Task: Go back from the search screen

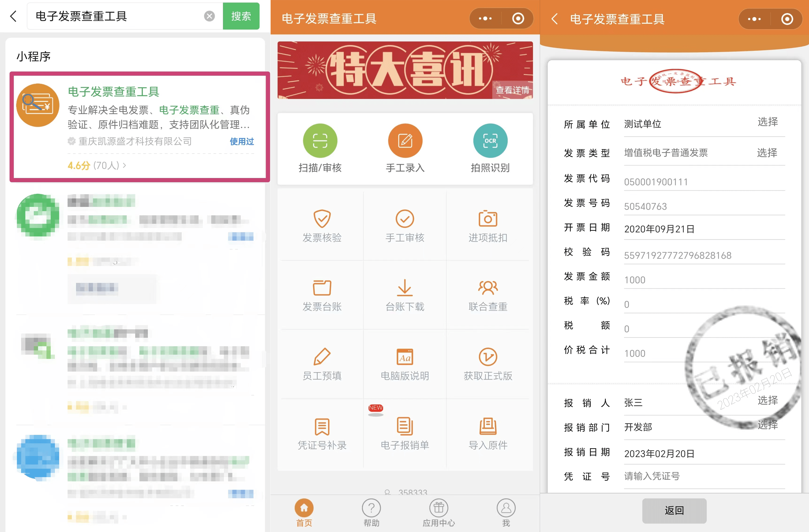Action: coord(13,16)
